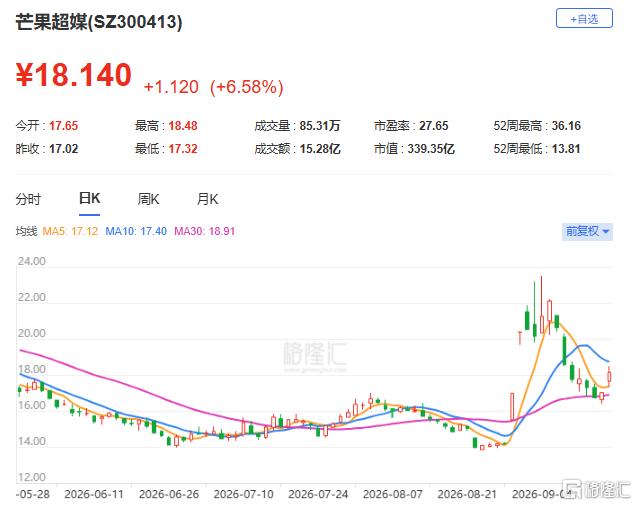Open the 周K weekly chart tab
The image size is (637, 506).
click(148, 199)
